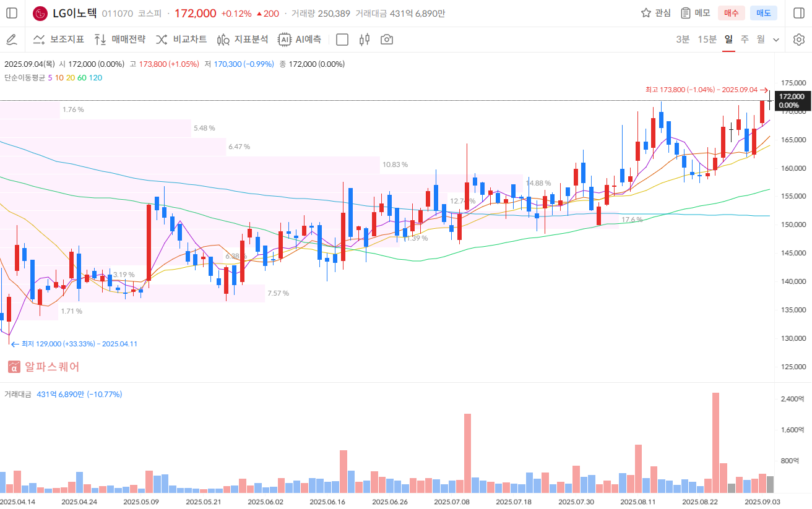The image size is (812, 509).
Task: Click current price tag 172,000
Action: 792,100
